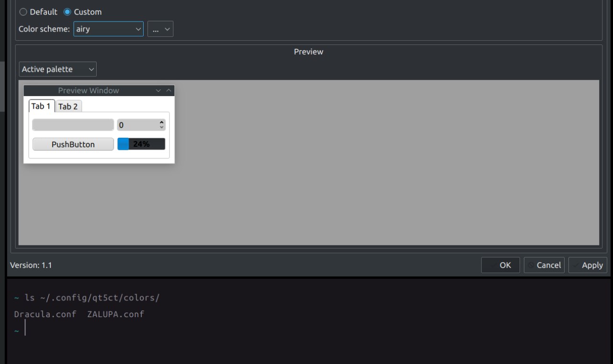This screenshot has width=613, height=364.
Task: Click the Cancel button
Action: [x=544, y=265]
